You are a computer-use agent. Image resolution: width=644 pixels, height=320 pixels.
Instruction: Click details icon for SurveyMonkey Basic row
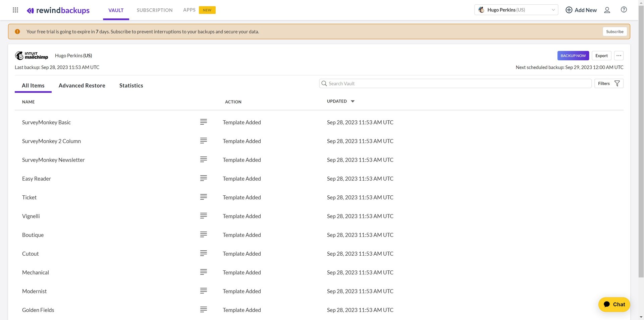tap(203, 122)
